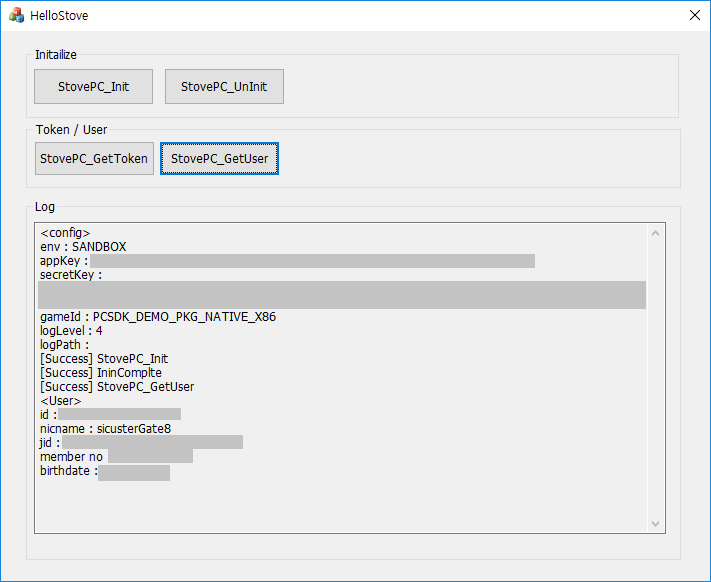Select the 'env : SANDBOX' log line
711x582 pixels.
coord(83,247)
